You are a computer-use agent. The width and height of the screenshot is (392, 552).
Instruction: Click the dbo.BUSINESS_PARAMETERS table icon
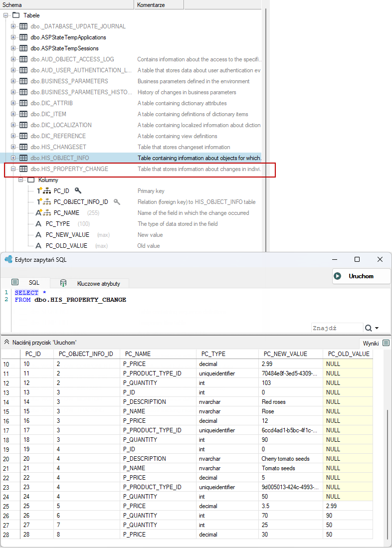coord(23,81)
